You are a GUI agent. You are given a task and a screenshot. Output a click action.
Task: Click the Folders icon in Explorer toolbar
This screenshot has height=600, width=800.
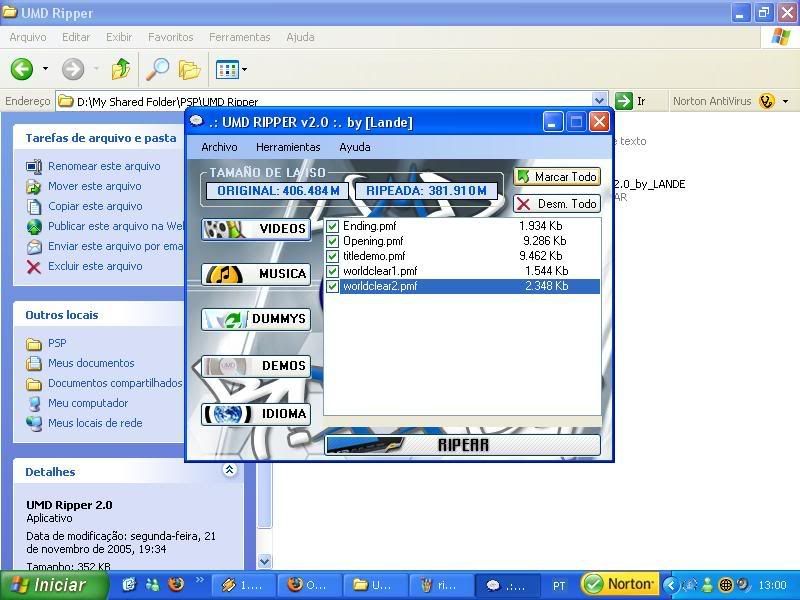tap(189, 69)
